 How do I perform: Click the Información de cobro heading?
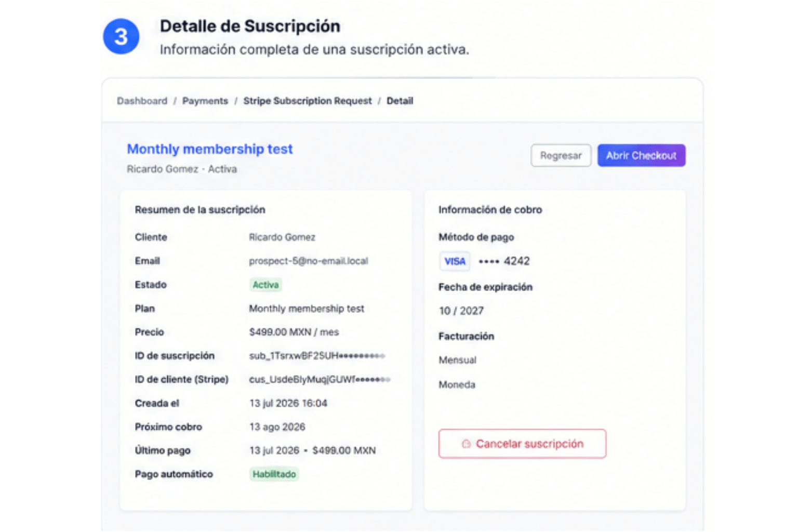click(490, 210)
